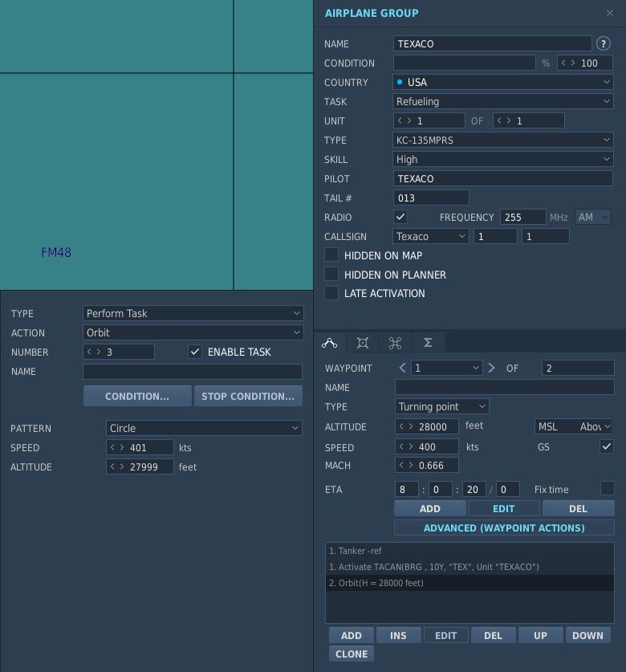Screen dimensions: 626x672
Task: Select the Orbit action in list
Action: 469,583
